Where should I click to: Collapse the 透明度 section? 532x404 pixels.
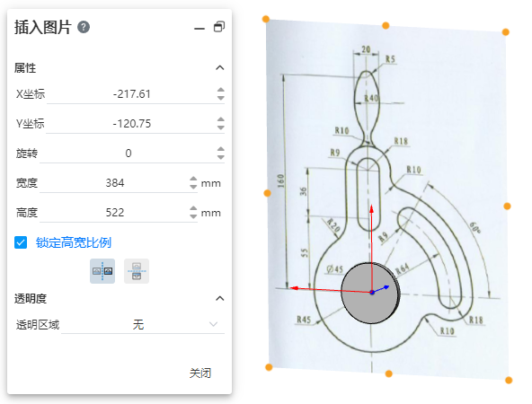pos(220,298)
